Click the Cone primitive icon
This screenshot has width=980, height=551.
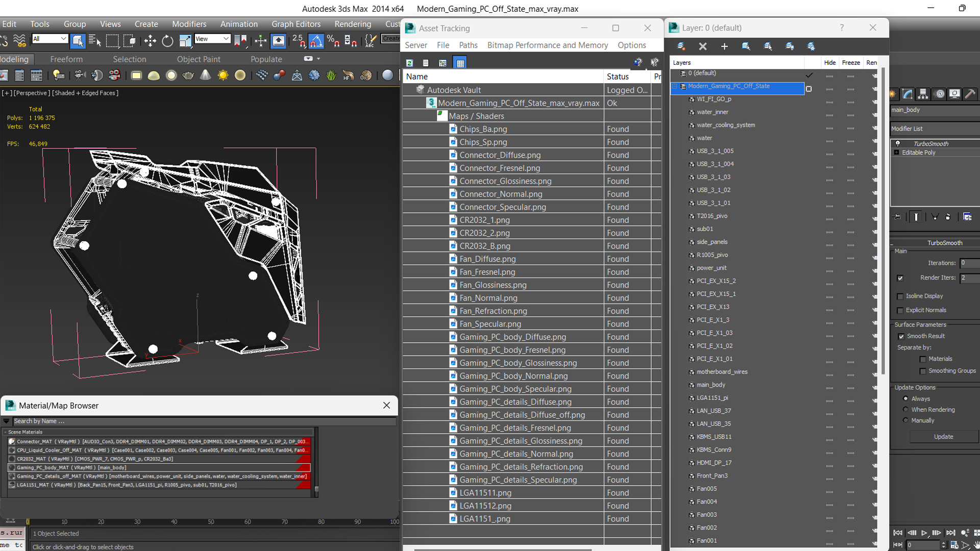click(x=205, y=76)
